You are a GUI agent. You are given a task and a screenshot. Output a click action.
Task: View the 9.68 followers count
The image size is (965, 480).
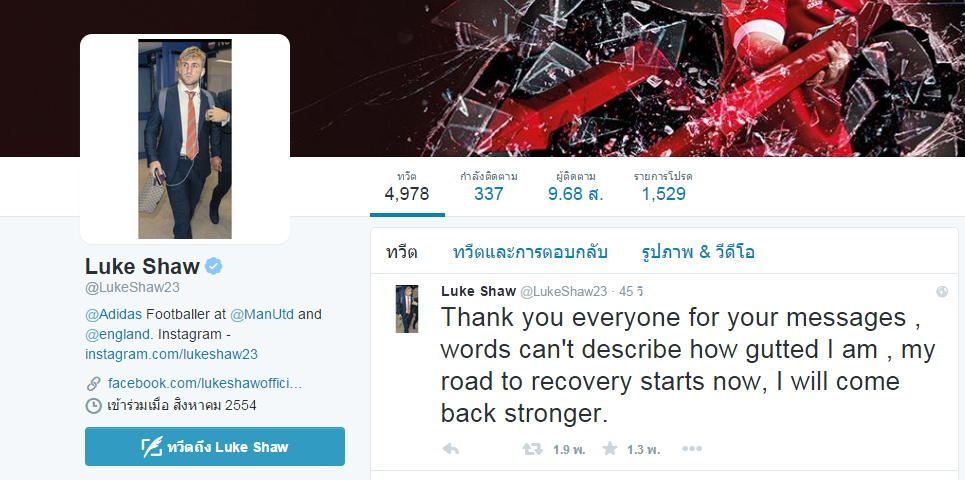[x=575, y=186]
